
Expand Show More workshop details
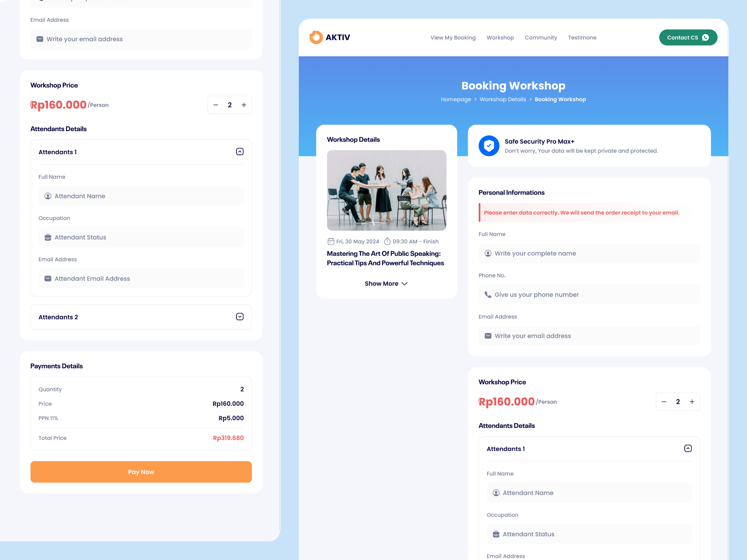click(x=386, y=283)
